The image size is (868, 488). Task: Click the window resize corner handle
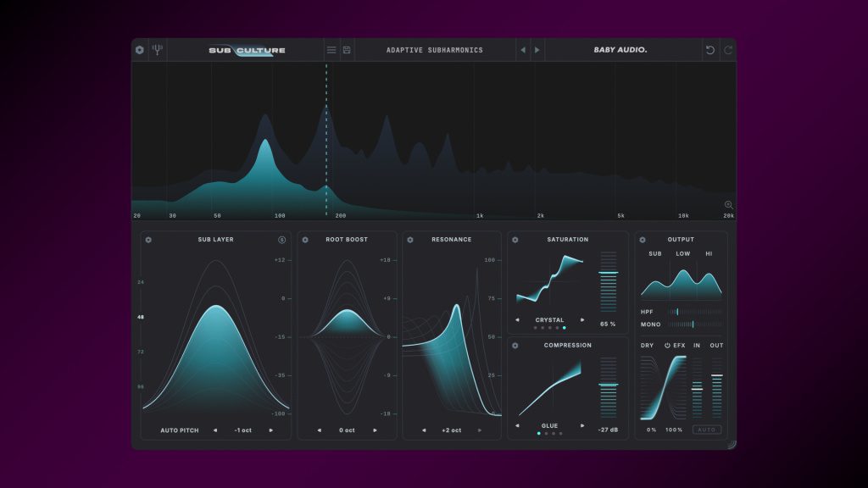pyautogui.click(x=732, y=444)
